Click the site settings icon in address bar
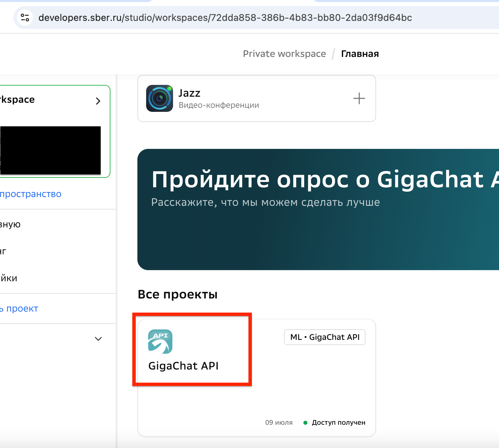 [x=25, y=18]
